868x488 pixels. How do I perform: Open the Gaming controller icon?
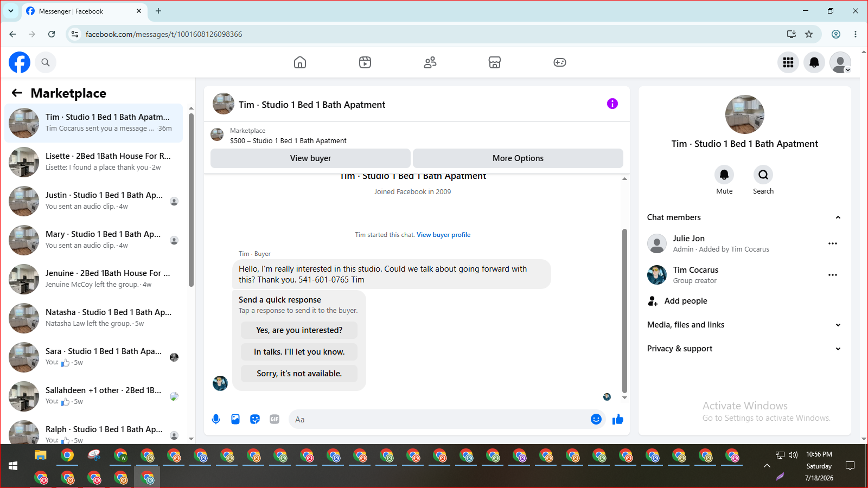pos(560,62)
